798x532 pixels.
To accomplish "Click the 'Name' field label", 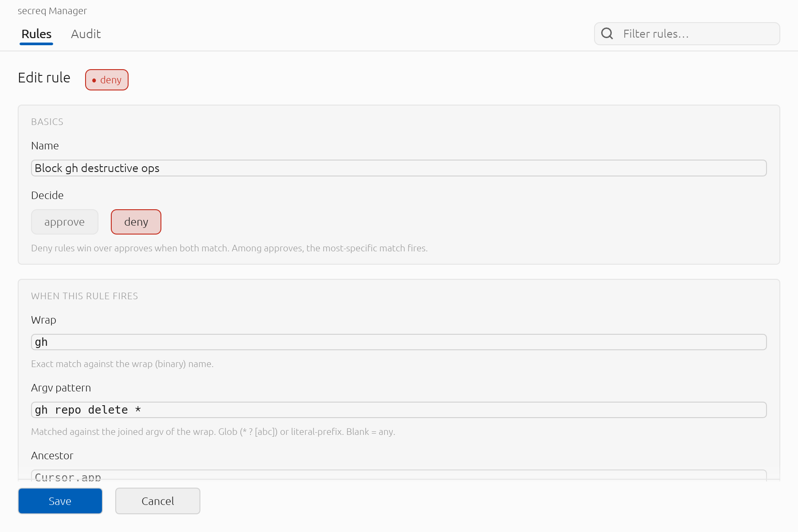I will click(x=45, y=146).
